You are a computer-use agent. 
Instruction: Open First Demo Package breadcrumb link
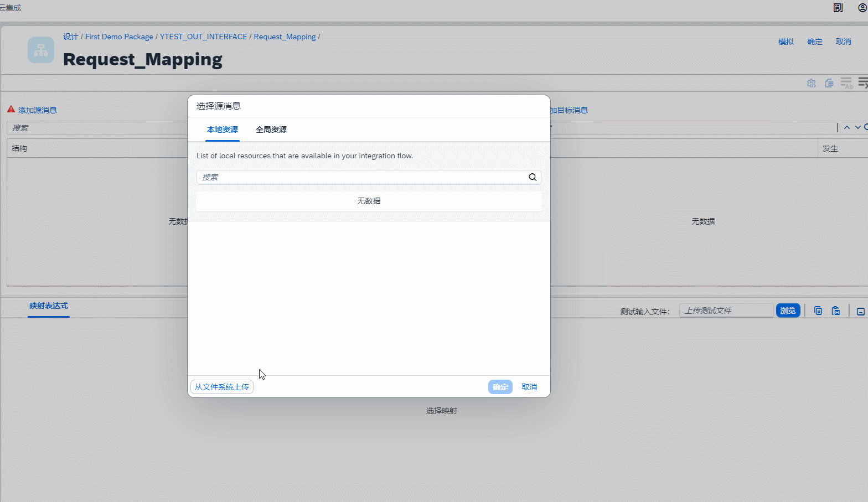pos(119,37)
